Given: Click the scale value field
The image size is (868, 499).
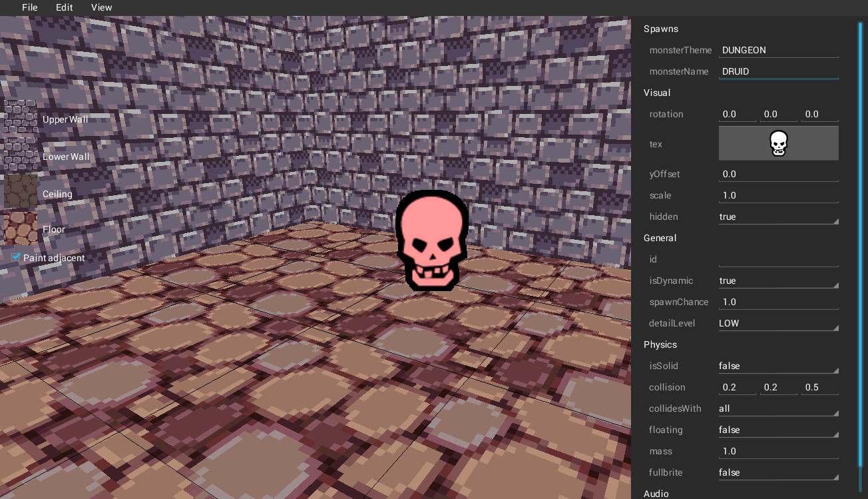Looking at the screenshot, I should (779, 195).
